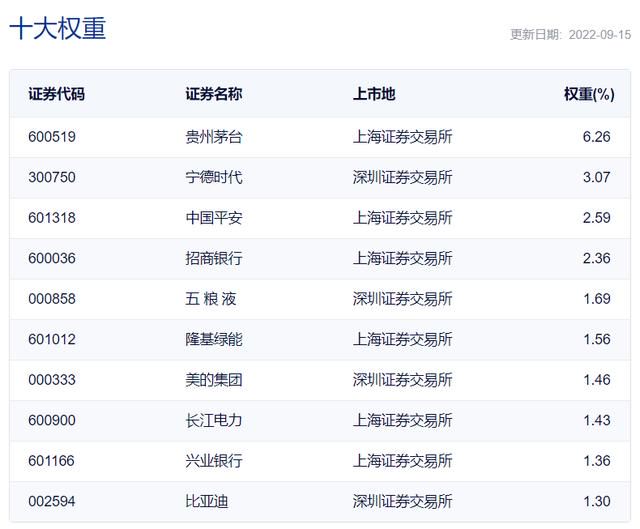640x529 pixels.
Task: Click the weight value 3.07
Action: click(x=596, y=177)
